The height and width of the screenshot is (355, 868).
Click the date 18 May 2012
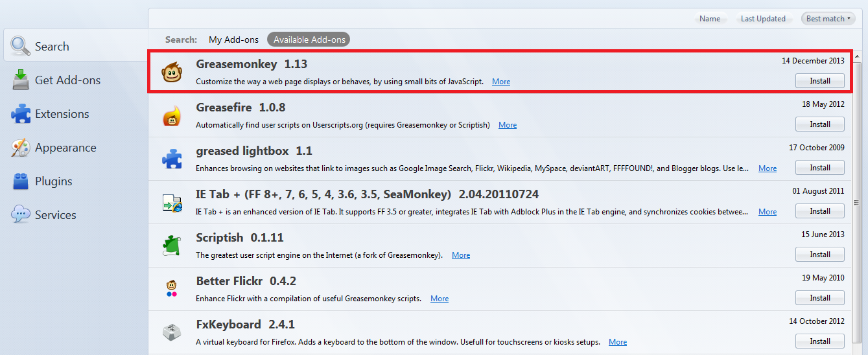pyautogui.click(x=823, y=104)
